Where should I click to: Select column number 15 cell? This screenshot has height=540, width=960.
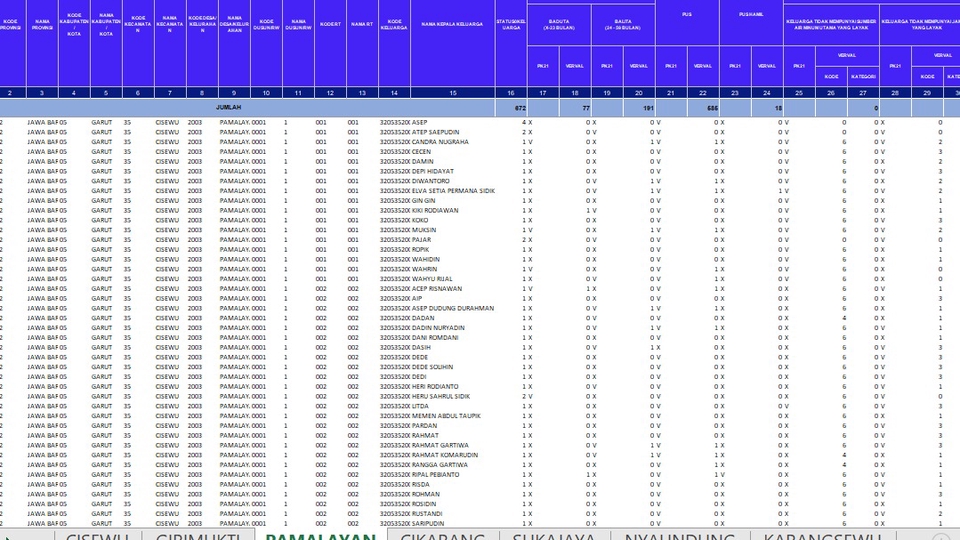(452, 93)
